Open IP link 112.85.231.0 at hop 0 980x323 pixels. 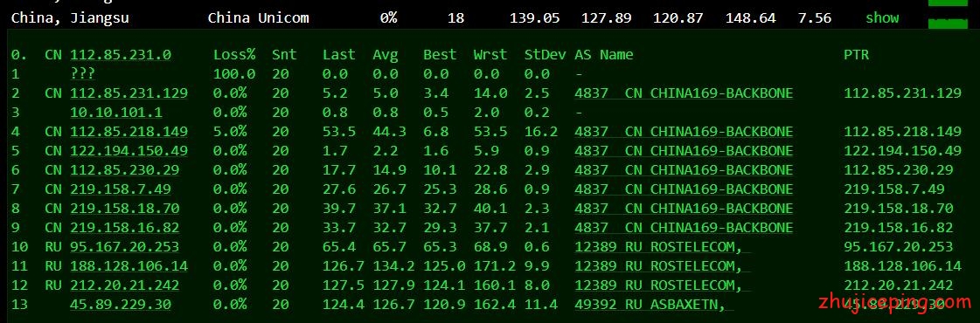pos(121,55)
